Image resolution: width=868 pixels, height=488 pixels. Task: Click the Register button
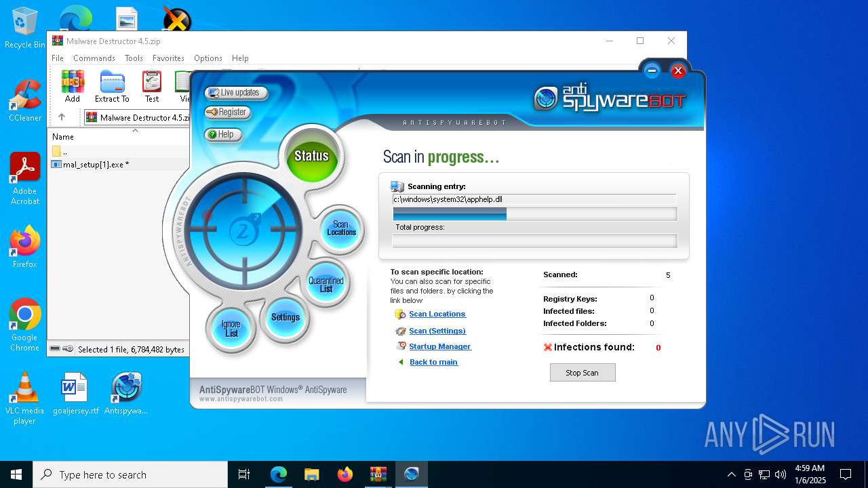[x=228, y=113]
